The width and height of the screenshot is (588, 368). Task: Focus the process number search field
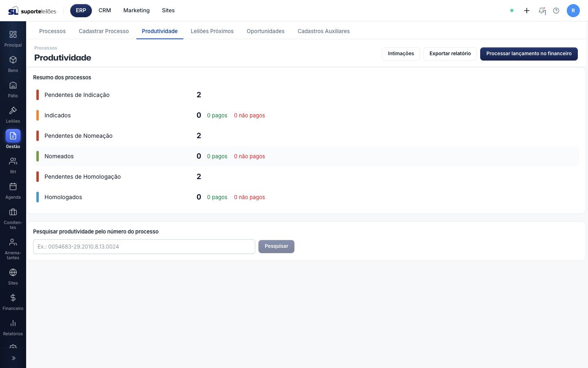(144, 247)
